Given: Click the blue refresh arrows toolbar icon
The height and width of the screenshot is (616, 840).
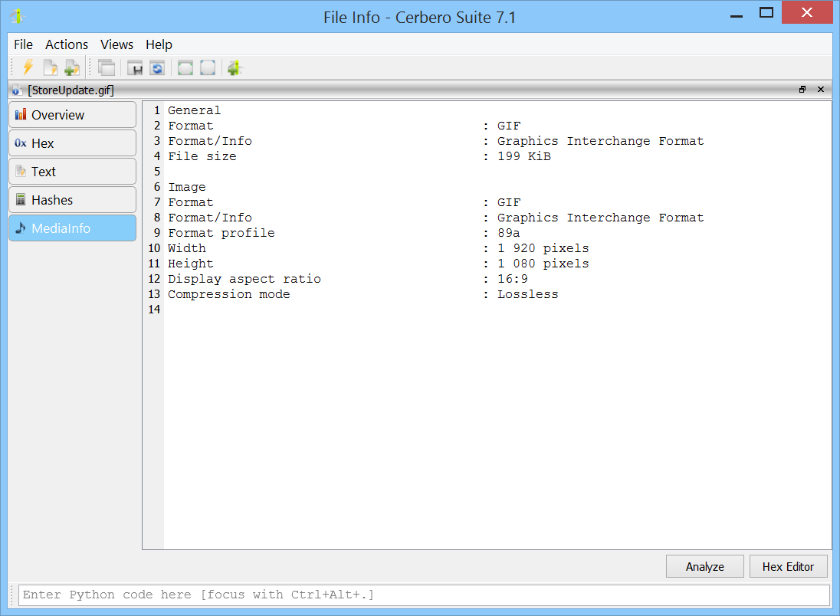Looking at the screenshot, I should [x=157, y=67].
